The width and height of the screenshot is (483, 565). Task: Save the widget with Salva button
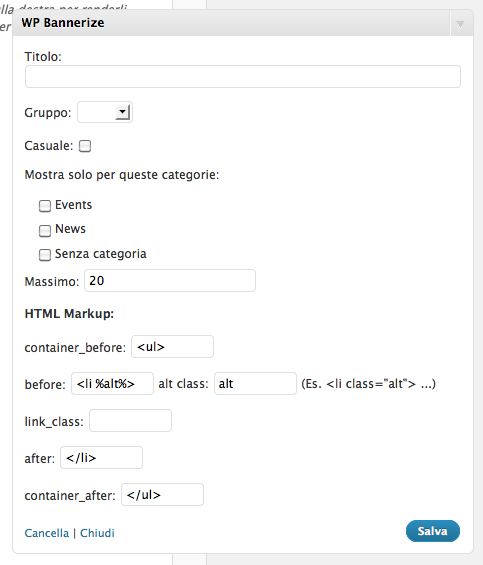coord(433,531)
